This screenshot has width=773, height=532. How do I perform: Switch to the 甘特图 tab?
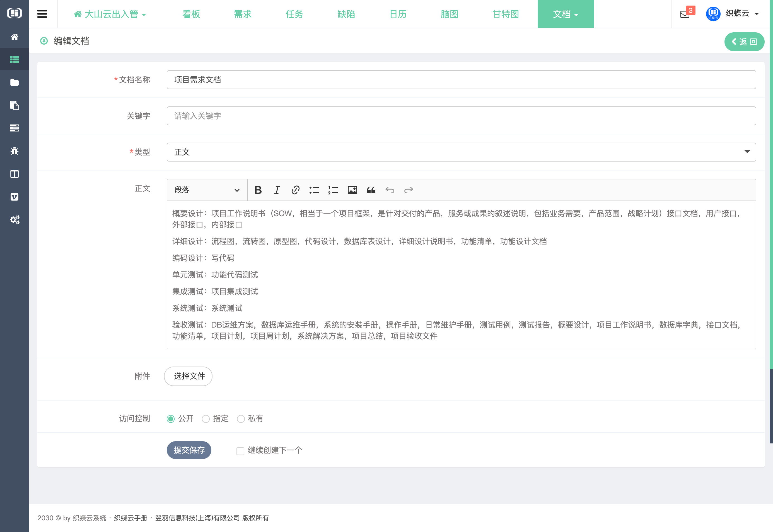coord(506,14)
